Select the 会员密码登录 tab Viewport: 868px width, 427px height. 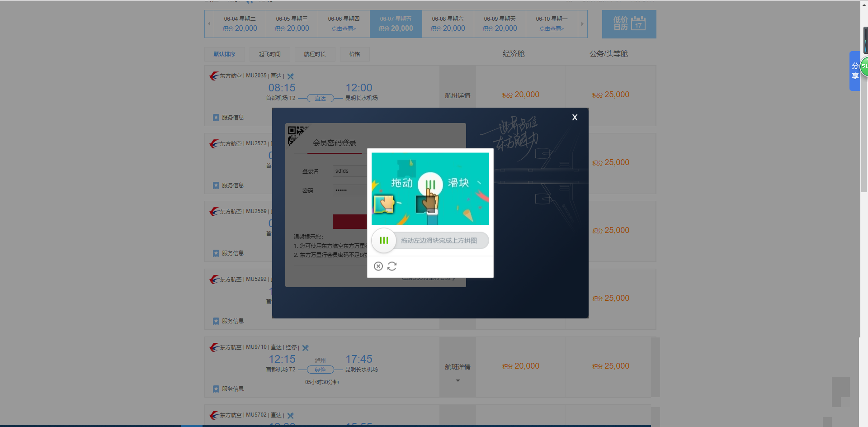335,143
